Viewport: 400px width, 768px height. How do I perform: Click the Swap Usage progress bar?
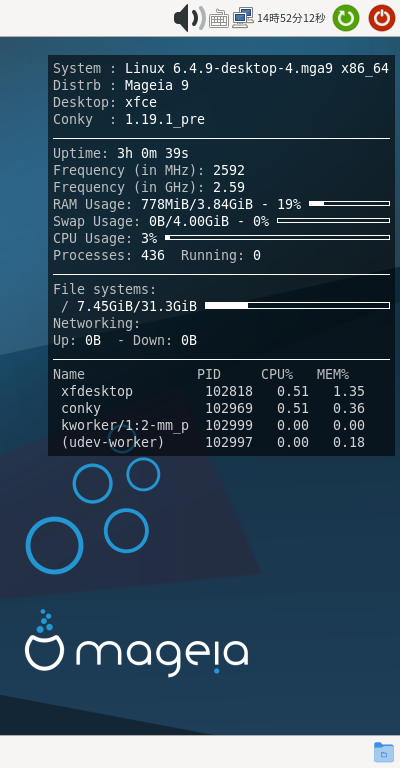pos(333,220)
